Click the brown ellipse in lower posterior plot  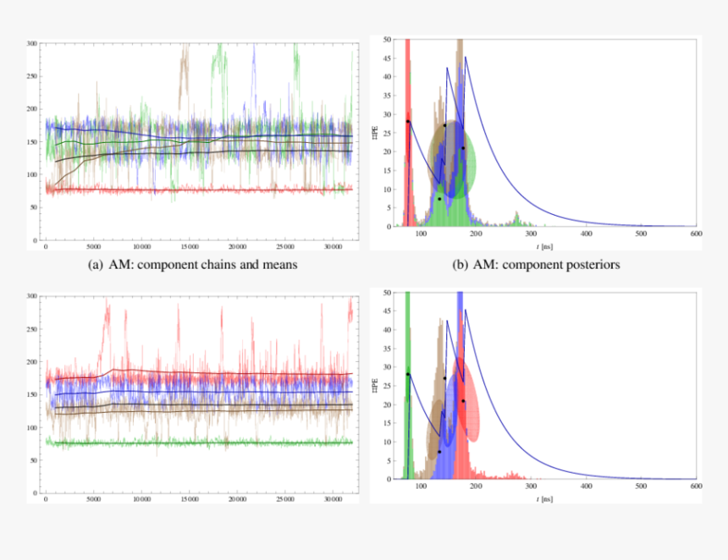click(x=433, y=430)
